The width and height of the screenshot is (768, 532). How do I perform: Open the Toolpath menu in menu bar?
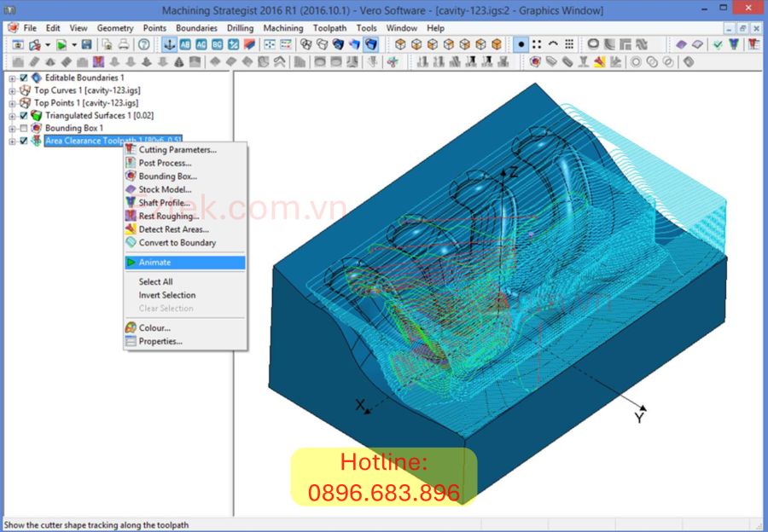[329, 28]
